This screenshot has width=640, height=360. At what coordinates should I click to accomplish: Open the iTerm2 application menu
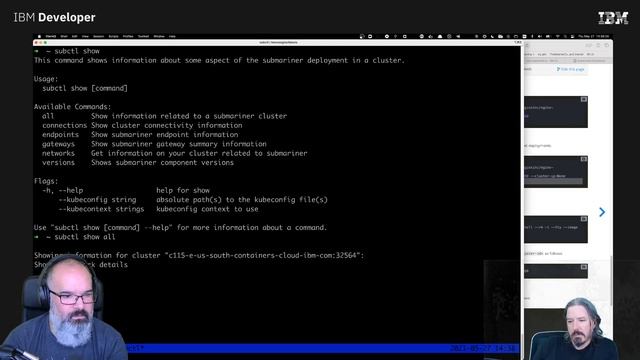pyautogui.click(x=51, y=36)
